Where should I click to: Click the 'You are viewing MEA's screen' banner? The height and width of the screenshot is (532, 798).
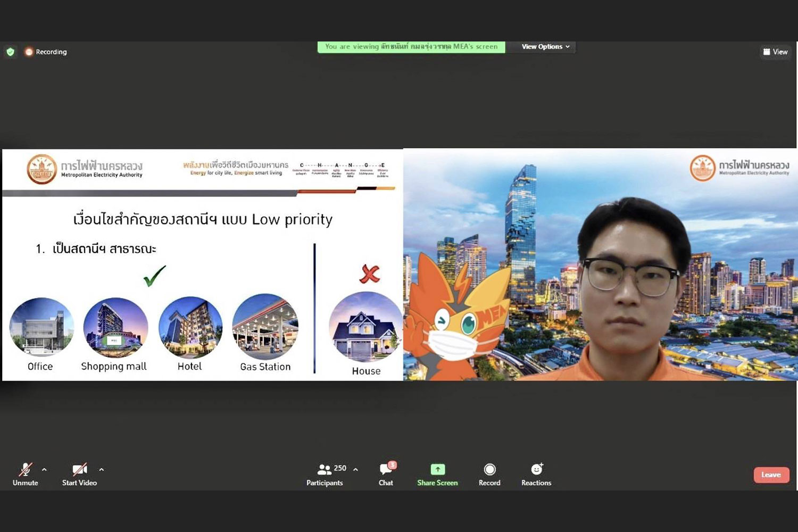click(411, 47)
